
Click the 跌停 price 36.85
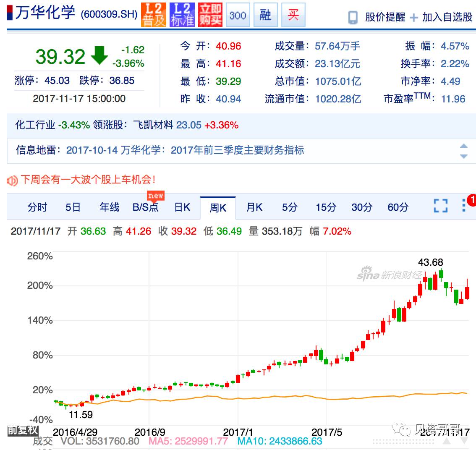(x=122, y=81)
